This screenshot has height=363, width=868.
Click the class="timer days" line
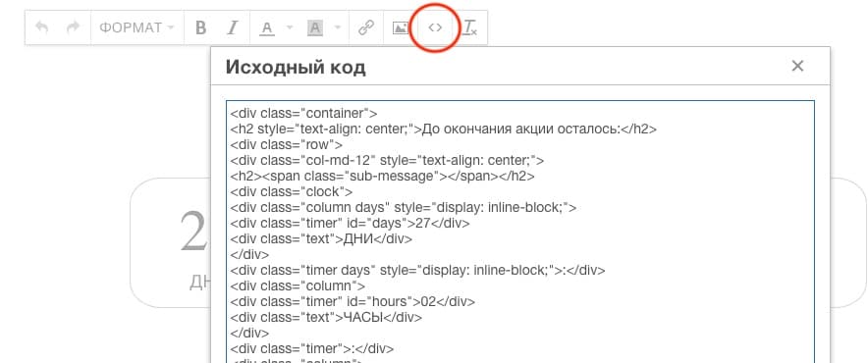(417, 271)
